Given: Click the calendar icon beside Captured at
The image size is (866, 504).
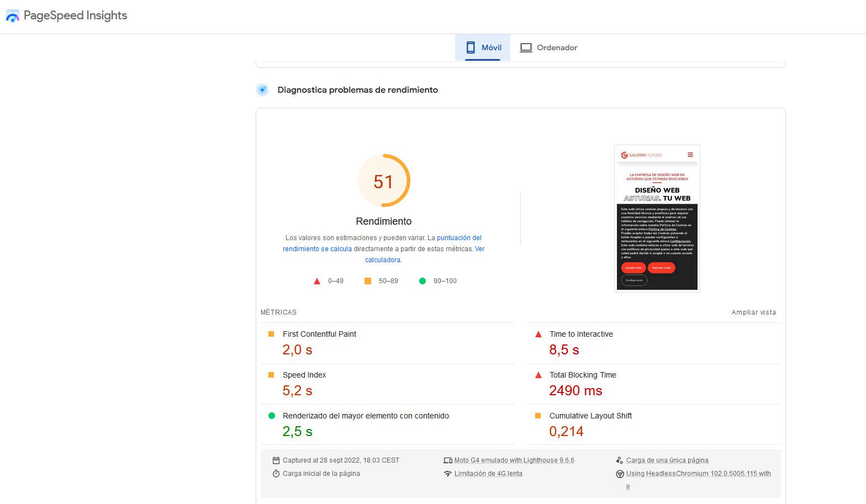Looking at the screenshot, I should 276,460.
